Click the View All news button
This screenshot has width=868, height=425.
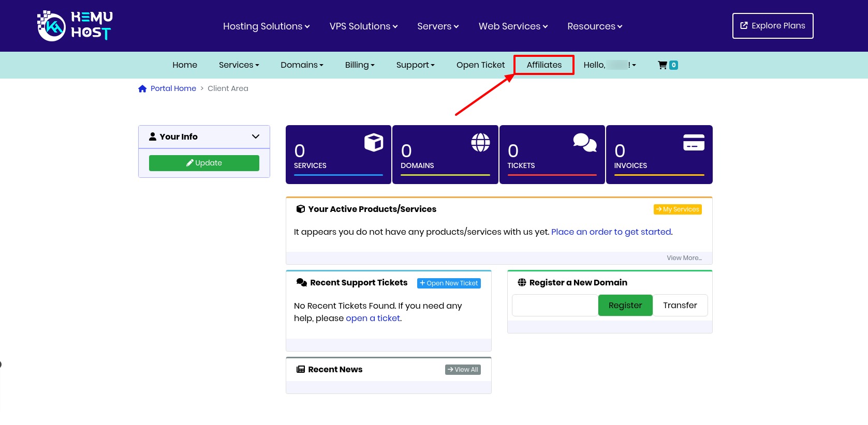[x=463, y=370]
